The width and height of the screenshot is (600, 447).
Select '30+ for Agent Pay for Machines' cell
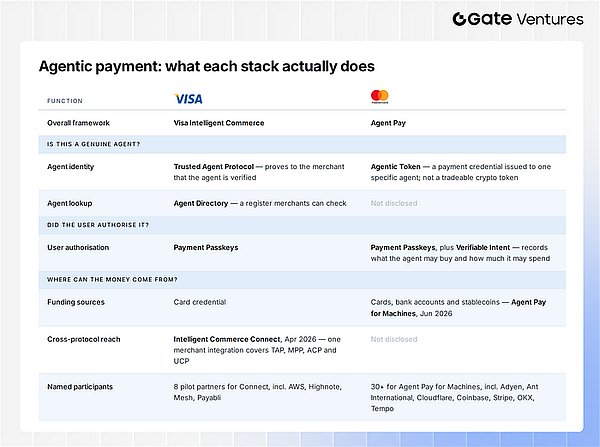[x=454, y=398]
